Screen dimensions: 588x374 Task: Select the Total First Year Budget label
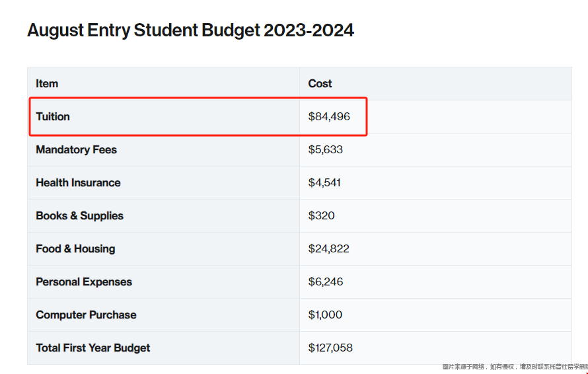93,348
